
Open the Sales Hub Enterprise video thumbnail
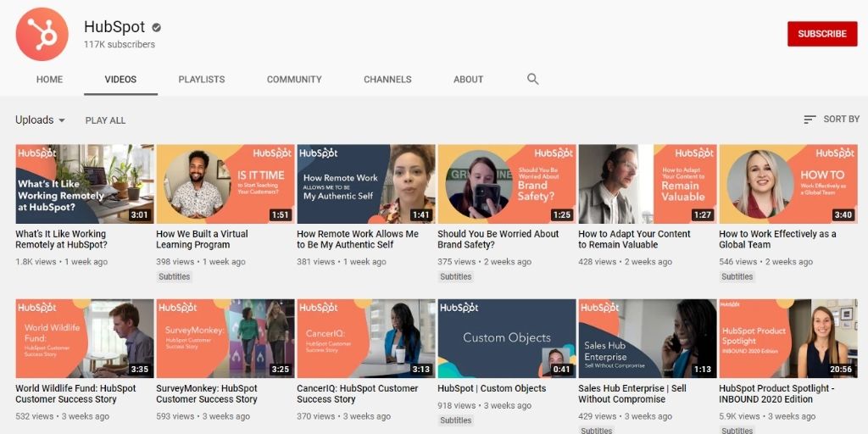coord(648,339)
